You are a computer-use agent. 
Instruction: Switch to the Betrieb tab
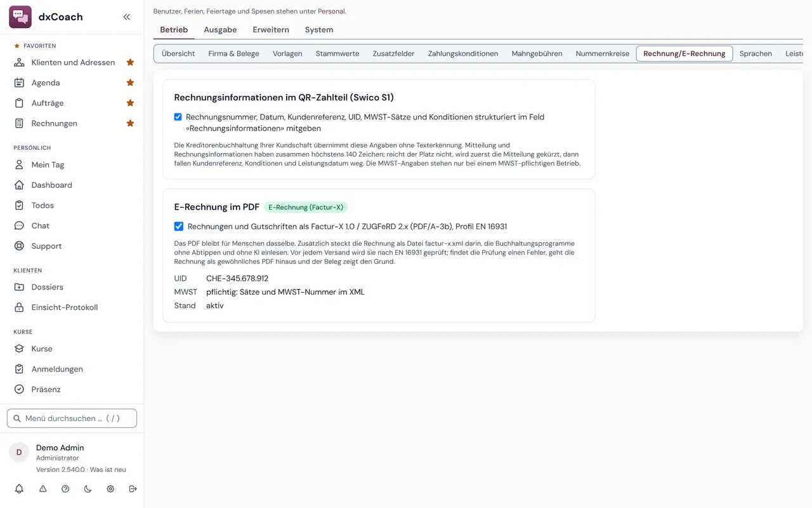click(174, 30)
